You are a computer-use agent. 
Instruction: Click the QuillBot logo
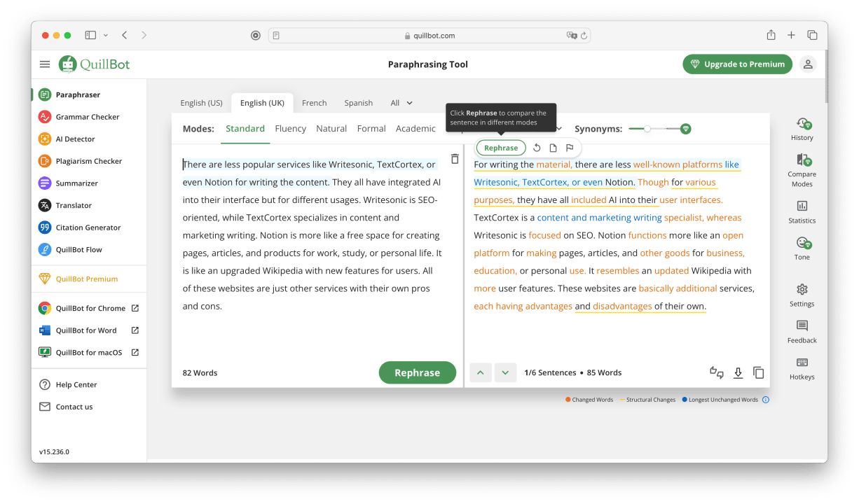95,64
